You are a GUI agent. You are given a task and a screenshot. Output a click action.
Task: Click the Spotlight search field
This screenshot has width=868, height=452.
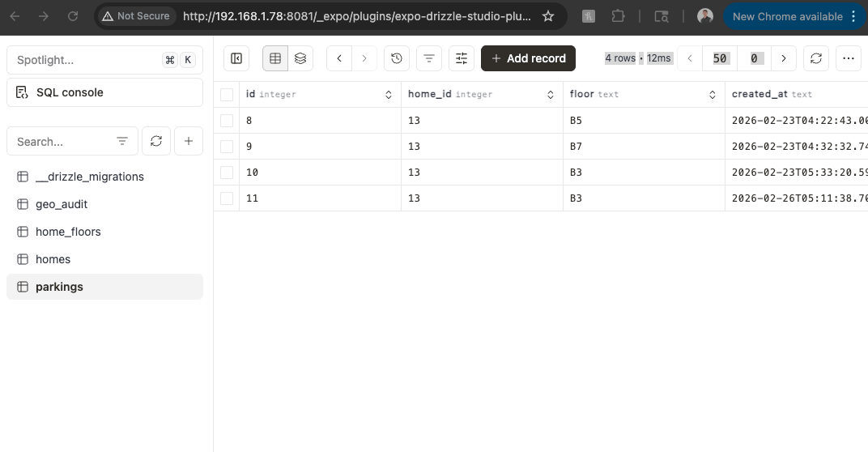click(104, 60)
